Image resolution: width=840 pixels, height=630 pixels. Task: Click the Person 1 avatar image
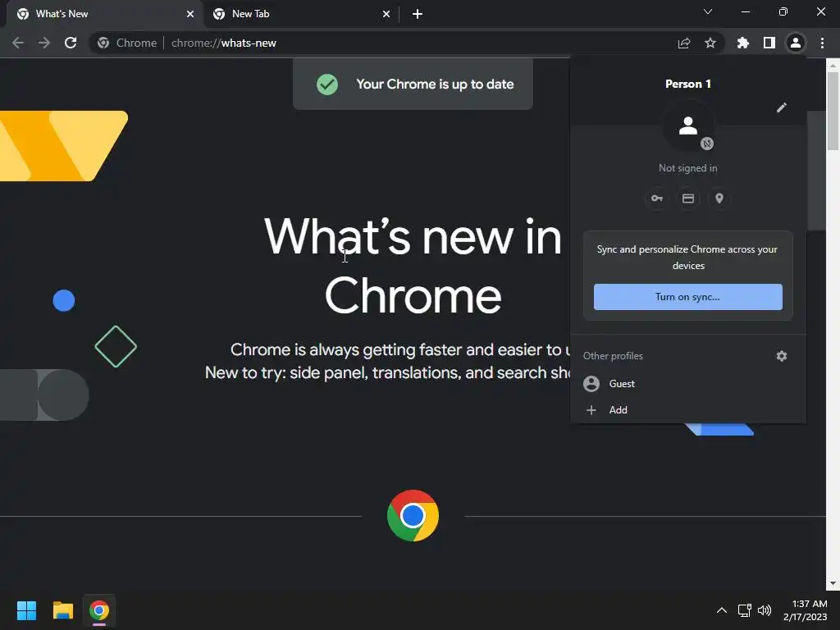click(x=688, y=126)
